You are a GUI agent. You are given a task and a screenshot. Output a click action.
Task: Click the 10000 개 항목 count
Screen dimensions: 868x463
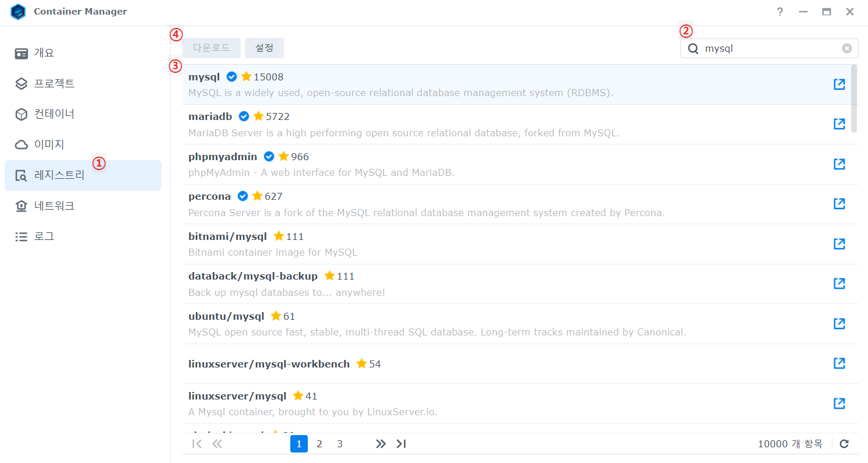coord(790,444)
